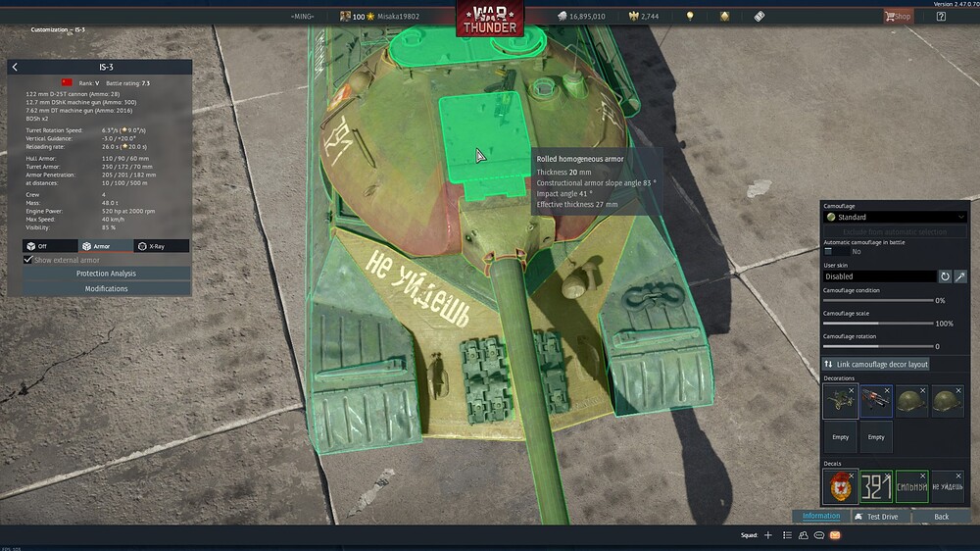Viewport: 980px width, 551px height.
Task: Select the X-Ray view mode
Action: point(162,246)
